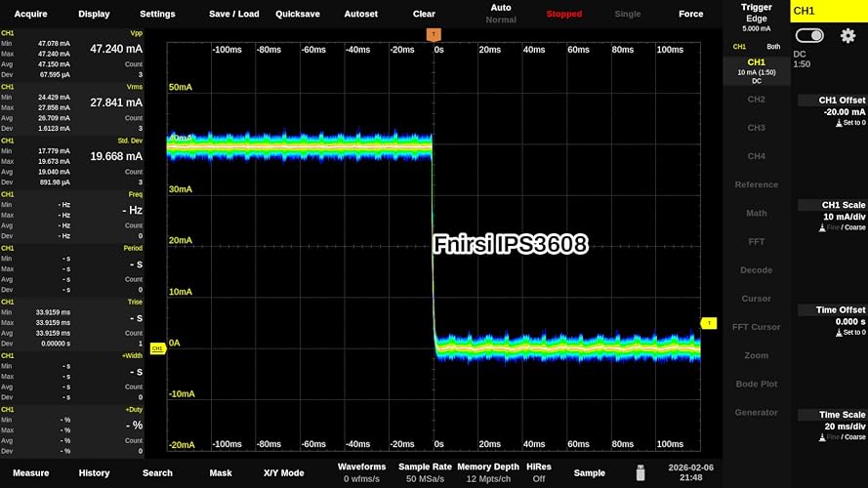Open the Bode Plot panel

[x=756, y=384]
